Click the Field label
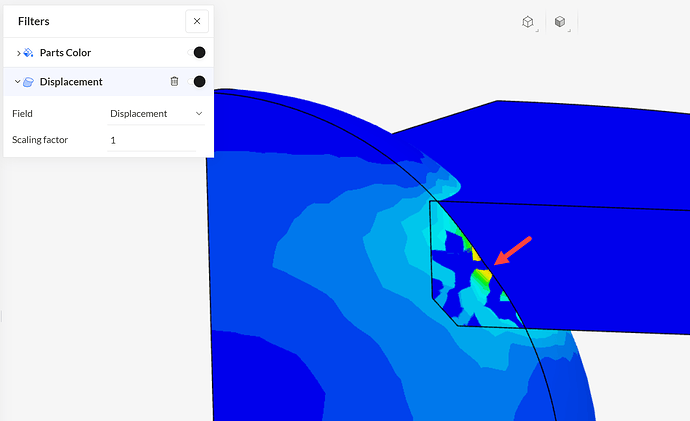Viewport: 690px width, 421px height. (x=22, y=113)
